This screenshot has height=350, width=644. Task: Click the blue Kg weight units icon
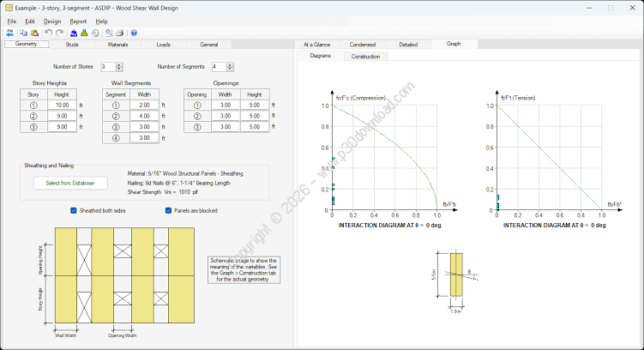coord(74,33)
